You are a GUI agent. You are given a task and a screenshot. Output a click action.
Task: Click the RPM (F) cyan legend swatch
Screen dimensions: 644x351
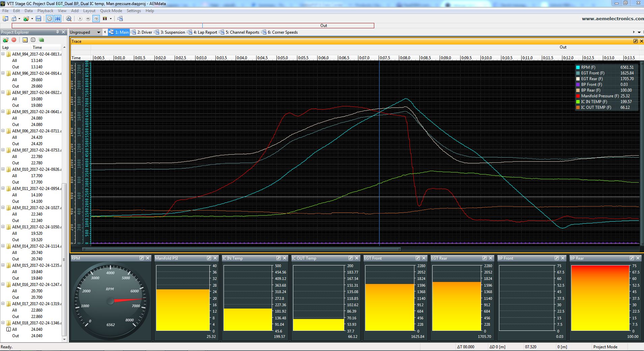click(578, 67)
